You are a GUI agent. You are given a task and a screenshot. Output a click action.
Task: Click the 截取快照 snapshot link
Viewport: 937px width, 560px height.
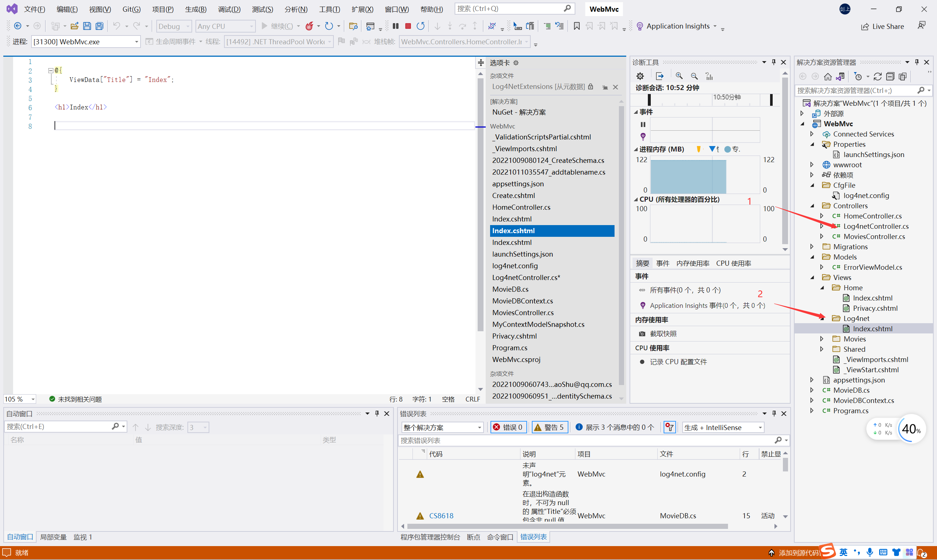662,333
